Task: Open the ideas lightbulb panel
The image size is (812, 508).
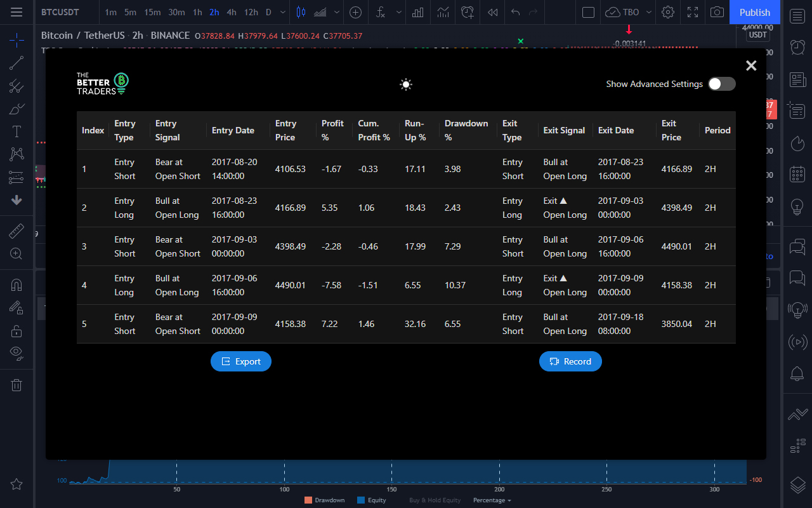Action: coord(797,206)
